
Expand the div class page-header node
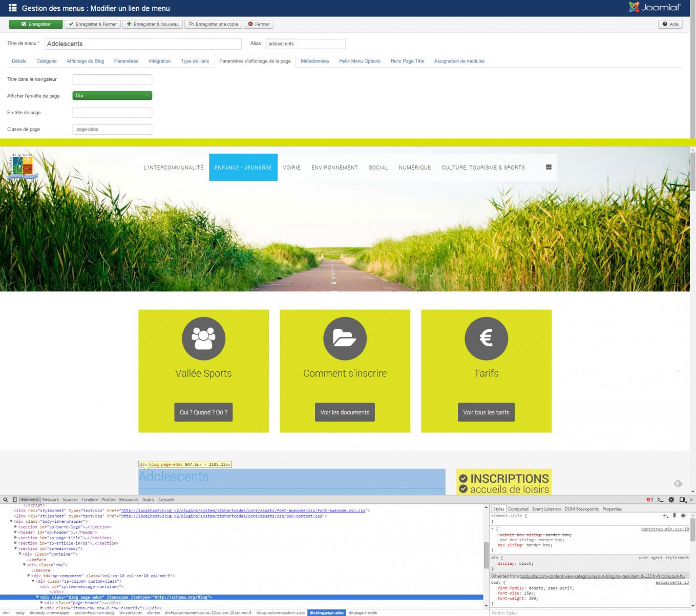(x=42, y=603)
